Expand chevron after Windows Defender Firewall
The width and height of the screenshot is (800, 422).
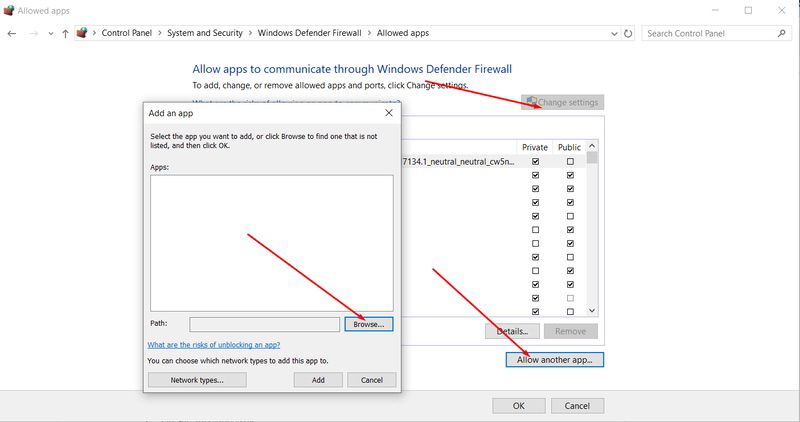point(369,33)
